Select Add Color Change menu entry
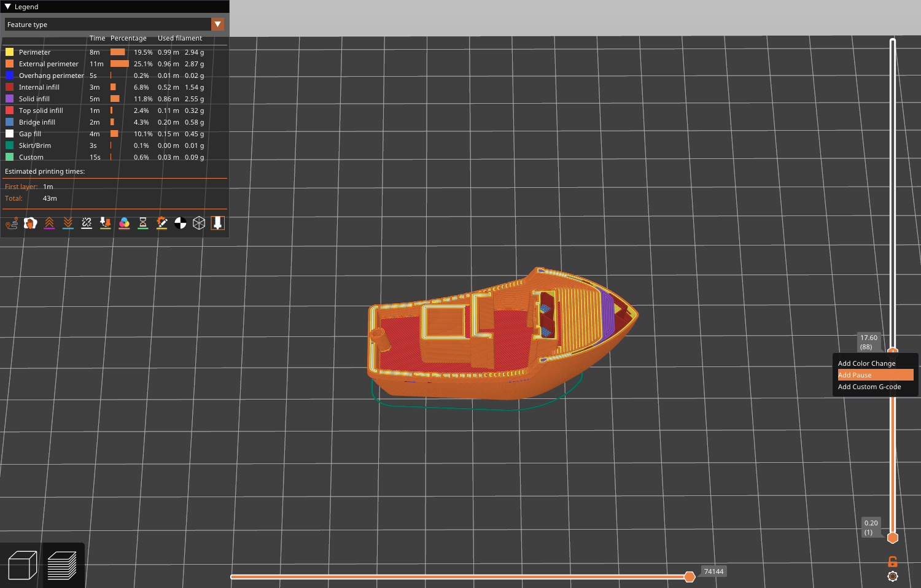 (866, 363)
